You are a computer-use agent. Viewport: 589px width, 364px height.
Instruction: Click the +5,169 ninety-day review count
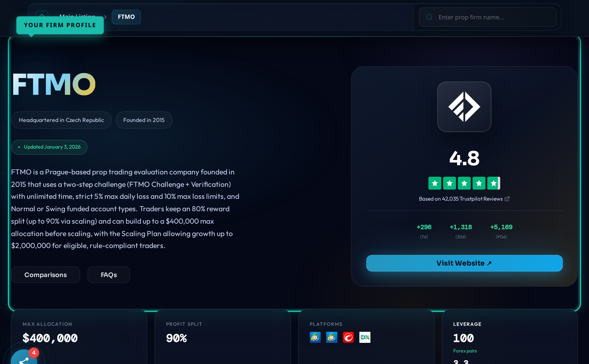[x=501, y=227]
